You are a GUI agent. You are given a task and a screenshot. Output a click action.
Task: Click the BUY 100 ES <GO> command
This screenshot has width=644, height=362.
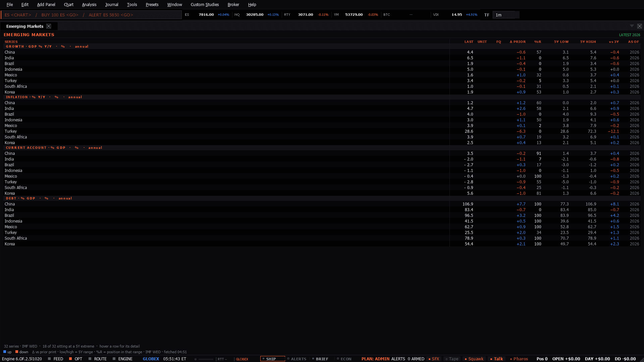[x=60, y=15]
